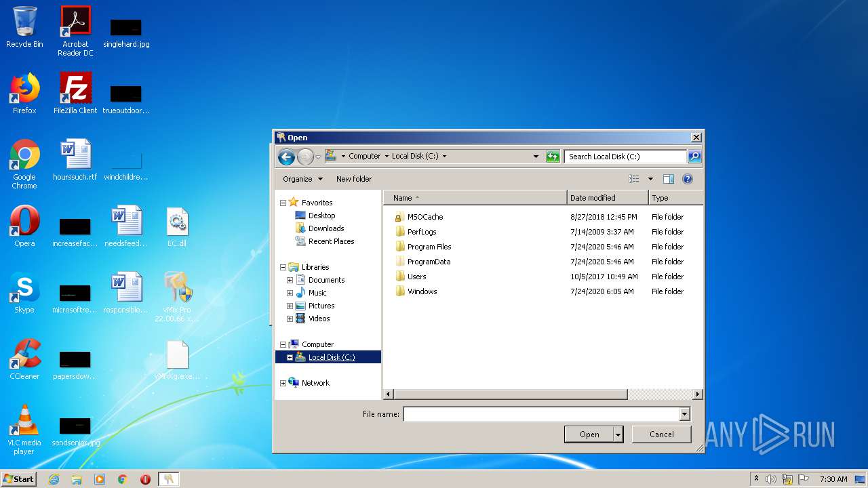The height and width of the screenshot is (488, 868).
Task: Click New folder in toolbar
Action: [354, 179]
